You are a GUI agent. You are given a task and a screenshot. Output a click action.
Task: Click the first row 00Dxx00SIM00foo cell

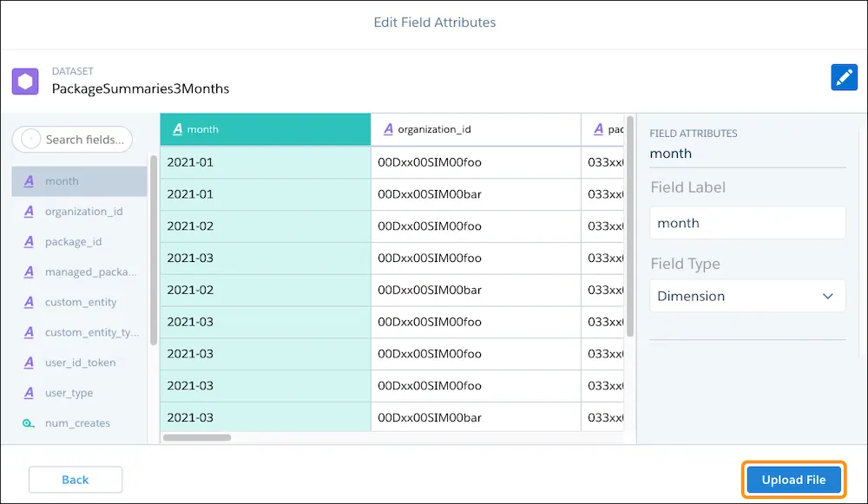click(x=476, y=162)
